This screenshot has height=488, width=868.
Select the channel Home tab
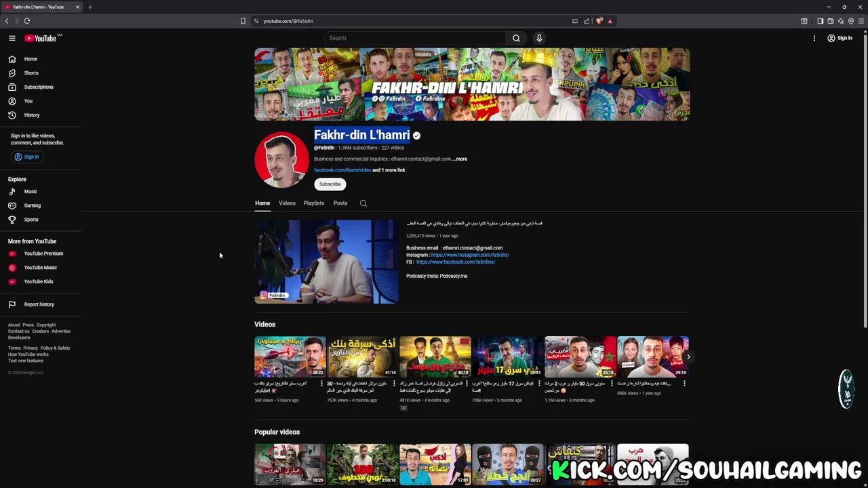(262, 203)
